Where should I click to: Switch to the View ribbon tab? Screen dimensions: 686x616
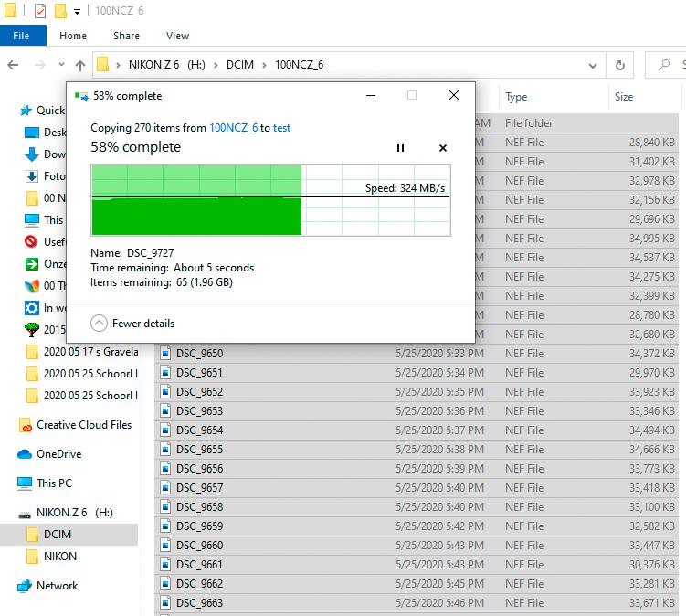[177, 36]
